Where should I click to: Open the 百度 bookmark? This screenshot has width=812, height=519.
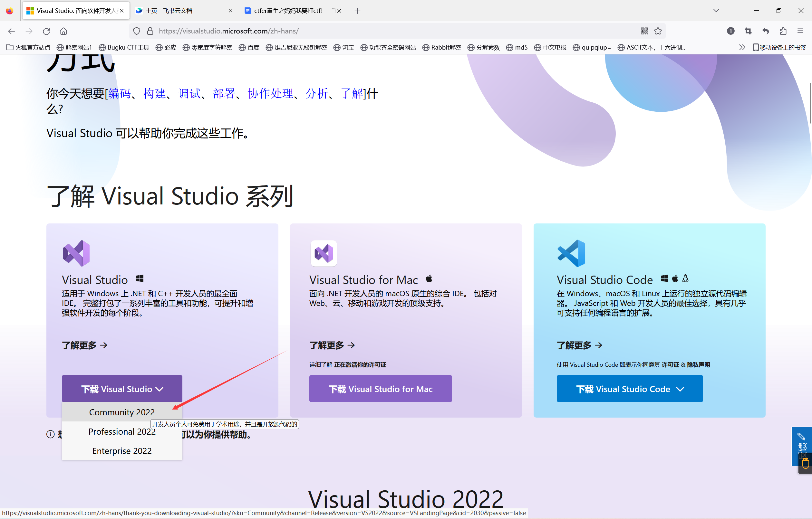click(249, 48)
